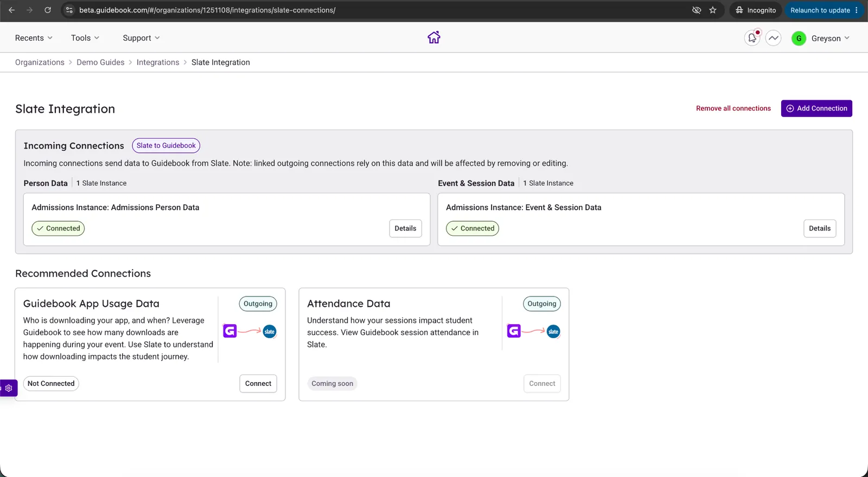Click the Coming soon badge
Image resolution: width=868 pixels, height=477 pixels.
[332, 384]
